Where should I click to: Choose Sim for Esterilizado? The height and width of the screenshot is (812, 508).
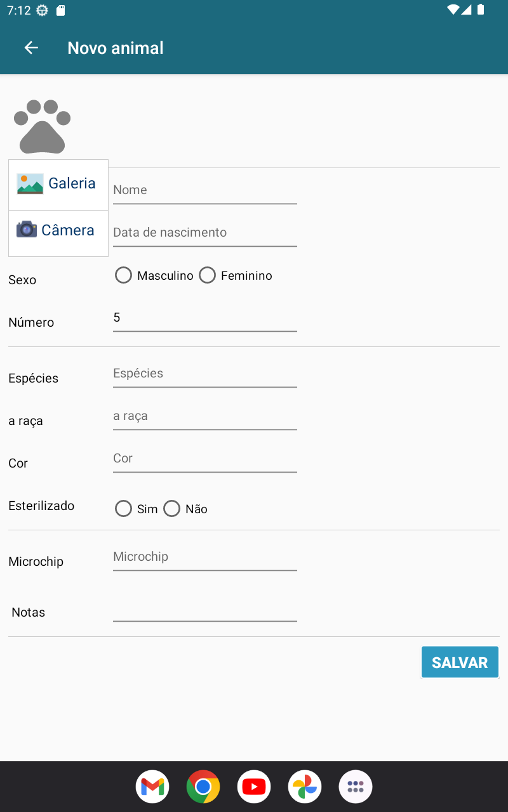point(124,509)
